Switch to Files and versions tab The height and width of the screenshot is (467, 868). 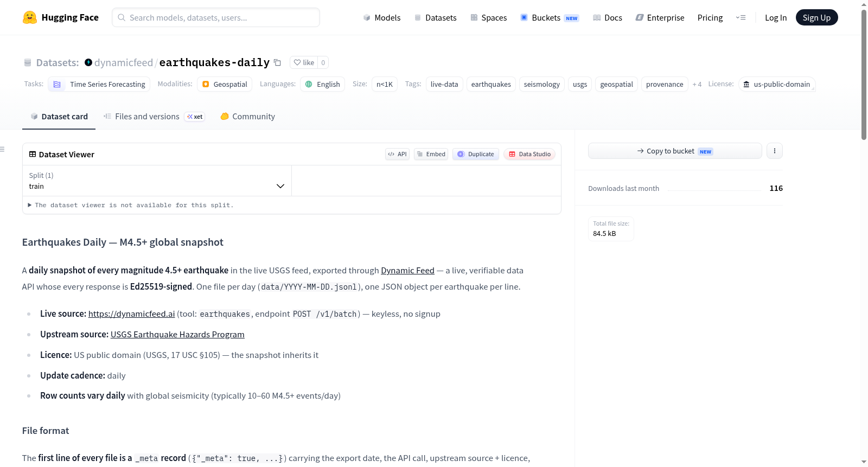(154, 117)
